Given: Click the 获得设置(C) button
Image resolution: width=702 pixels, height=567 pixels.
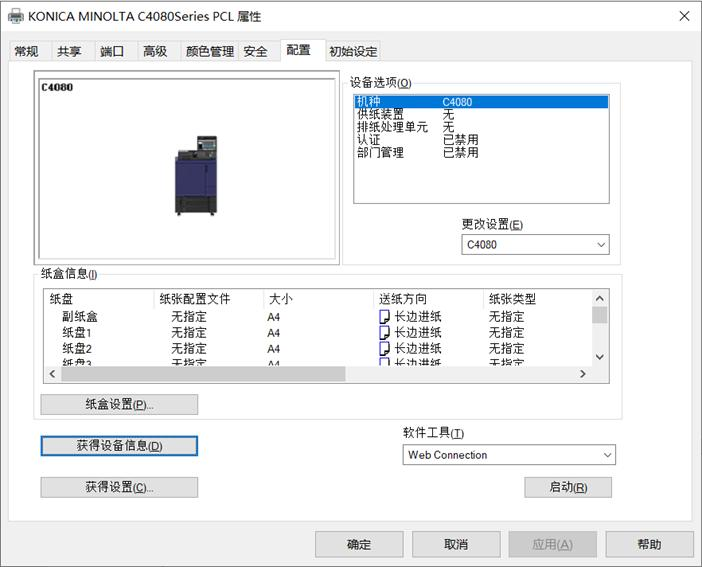Looking at the screenshot, I should pos(119,487).
